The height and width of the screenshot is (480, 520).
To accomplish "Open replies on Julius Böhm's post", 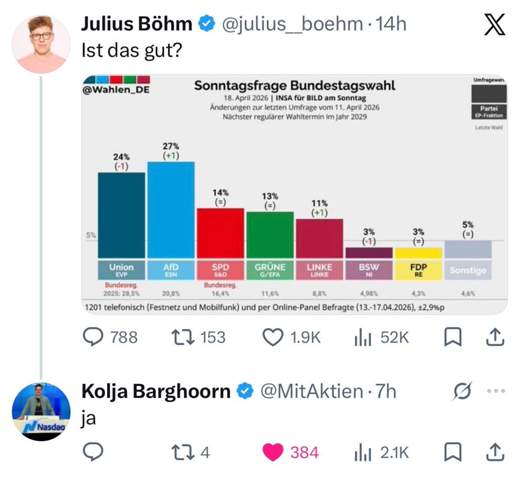I will tap(110, 337).
